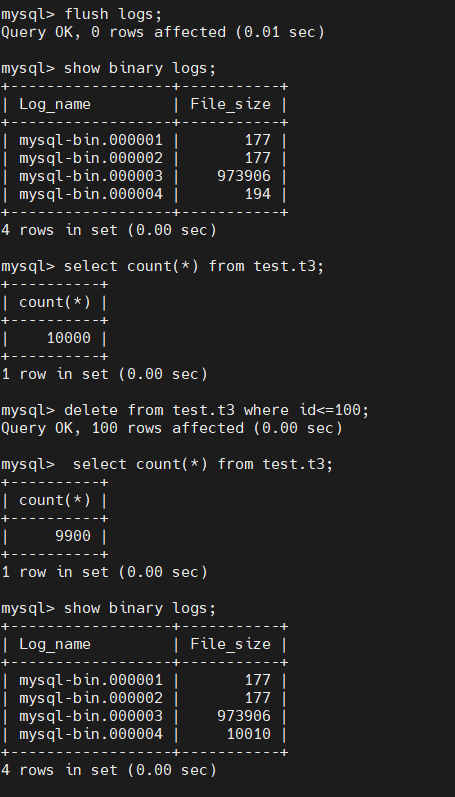Click the 'flush logs;' command text
Screen dimensions: 455x797
pos(113,14)
